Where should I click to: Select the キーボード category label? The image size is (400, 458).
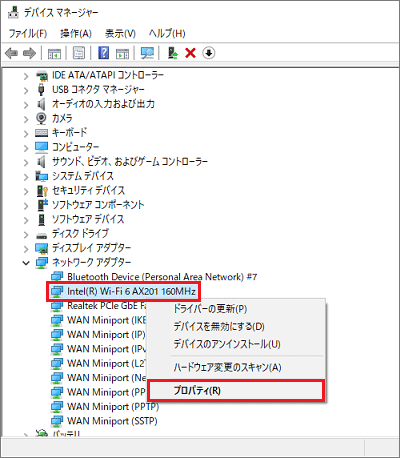(x=69, y=133)
